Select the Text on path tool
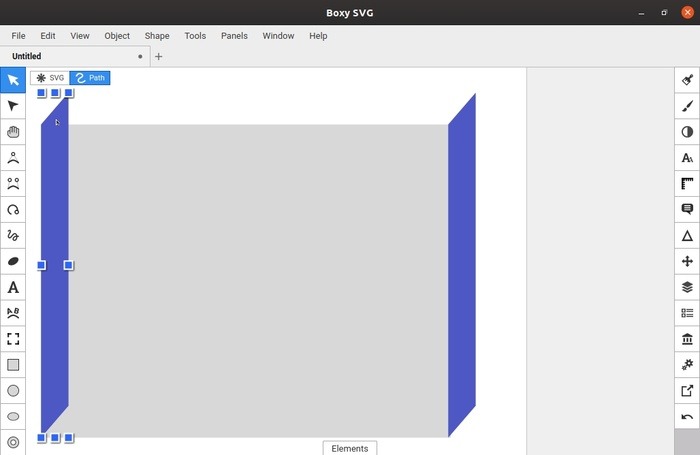The height and width of the screenshot is (455, 700). pos(13,313)
